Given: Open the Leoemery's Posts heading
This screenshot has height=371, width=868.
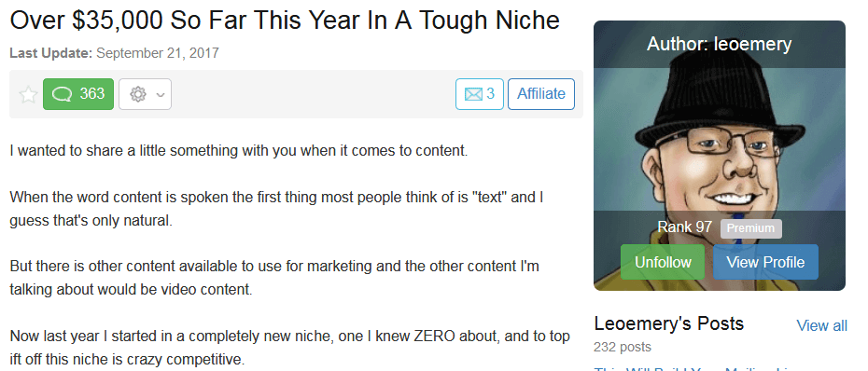Looking at the screenshot, I should click(x=668, y=323).
